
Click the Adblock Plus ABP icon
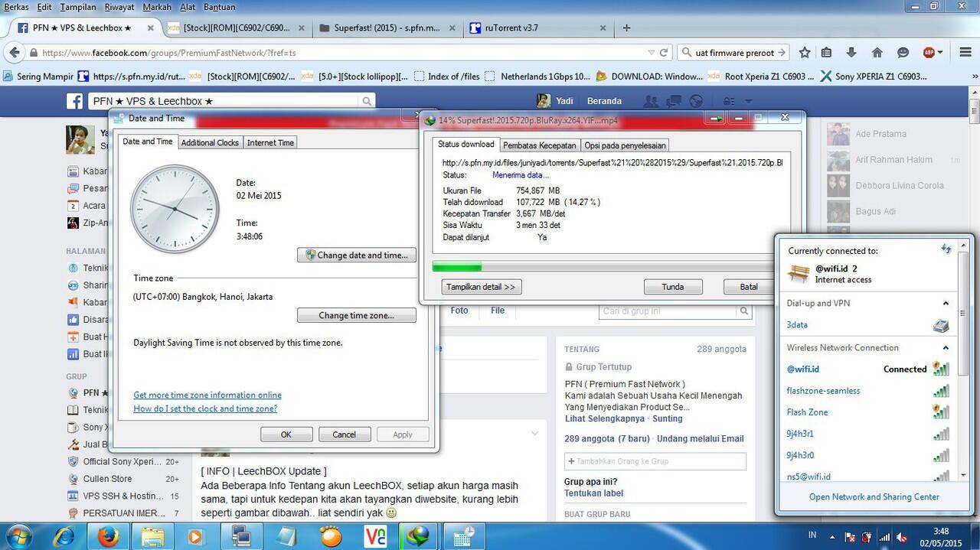[x=929, y=53]
